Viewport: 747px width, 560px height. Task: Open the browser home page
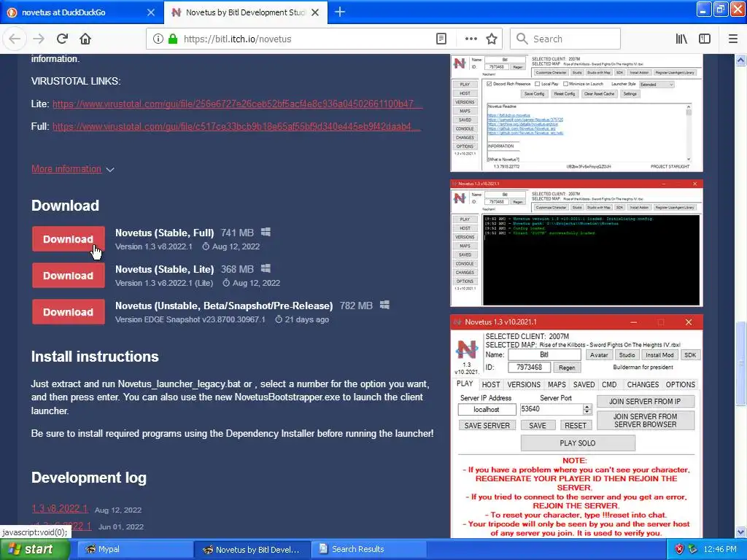pos(85,39)
